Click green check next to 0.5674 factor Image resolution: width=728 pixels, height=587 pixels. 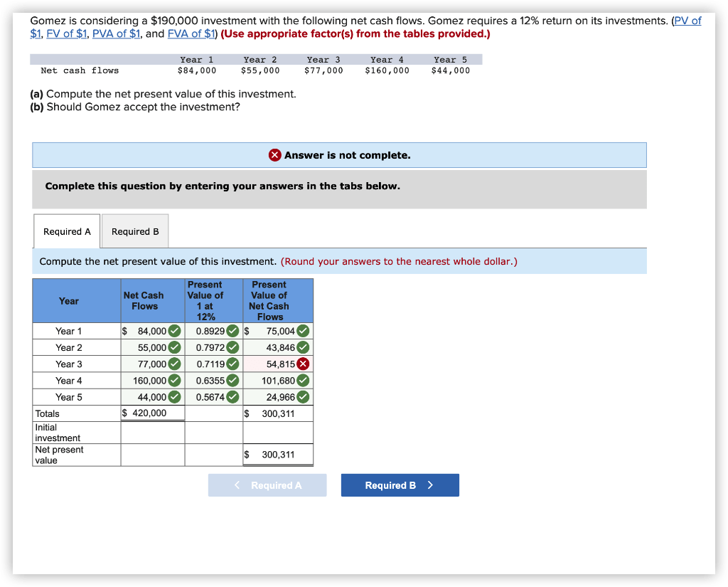(x=232, y=397)
